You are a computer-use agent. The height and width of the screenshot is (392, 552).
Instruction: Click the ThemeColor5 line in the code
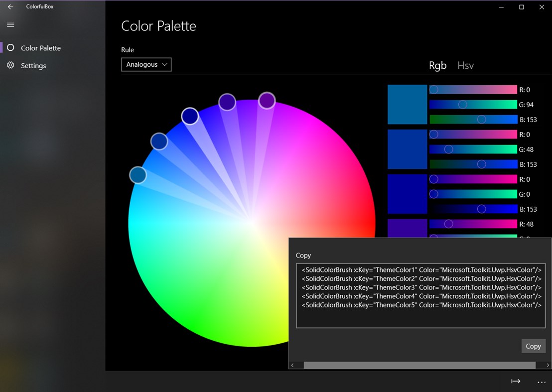click(421, 305)
